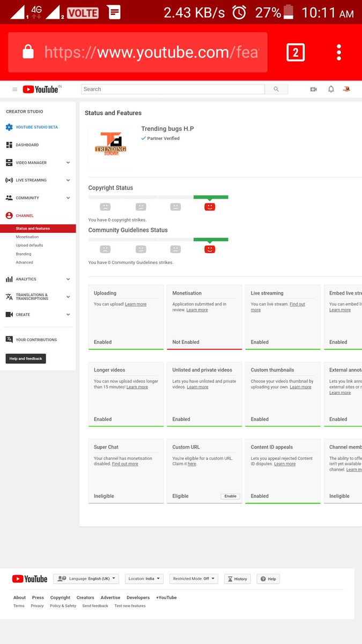Click the Live Streaming broadcast icon

point(9,180)
